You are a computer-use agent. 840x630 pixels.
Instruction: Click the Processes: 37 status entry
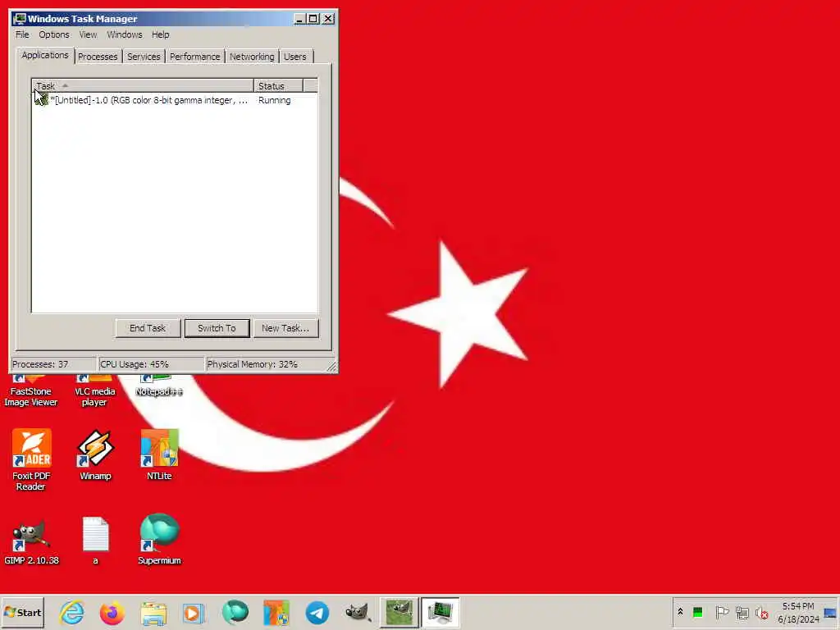[52, 364]
